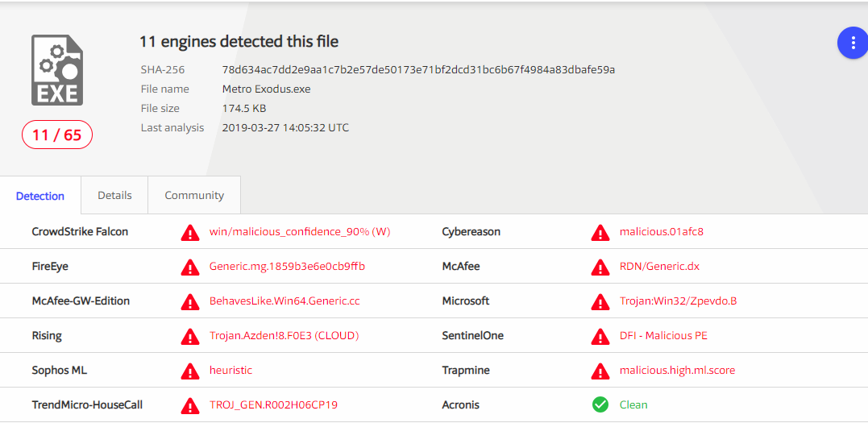
Task: Click the TrendMicro-HouseCall alert icon
Action: (x=190, y=405)
